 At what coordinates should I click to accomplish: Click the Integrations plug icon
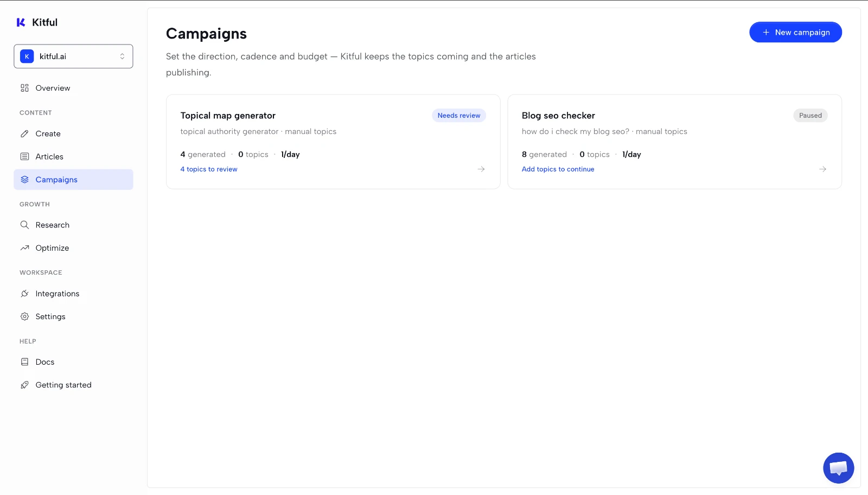tap(24, 294)
